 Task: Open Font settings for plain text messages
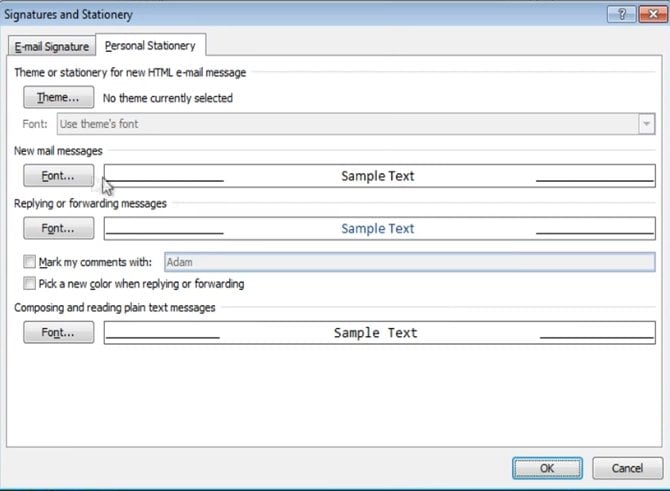(x=58, y=333)
